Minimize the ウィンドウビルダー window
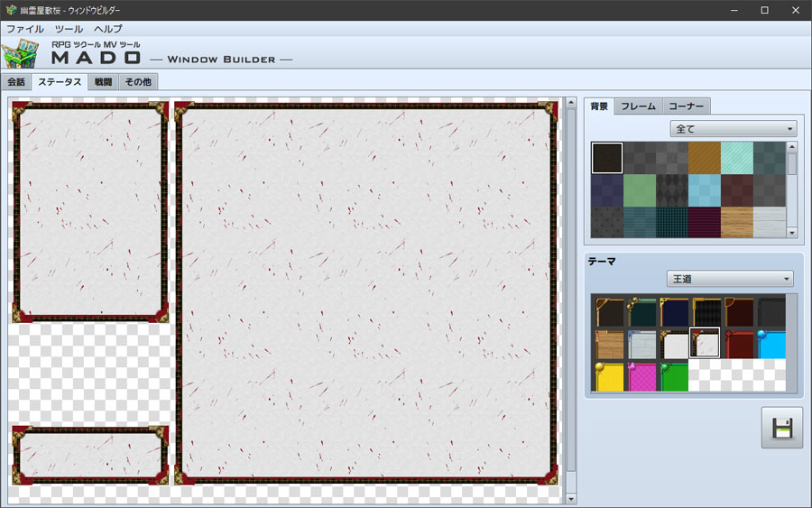Image resolution: width=812 pixels, height=508 pixels. (x=734, y=10)
